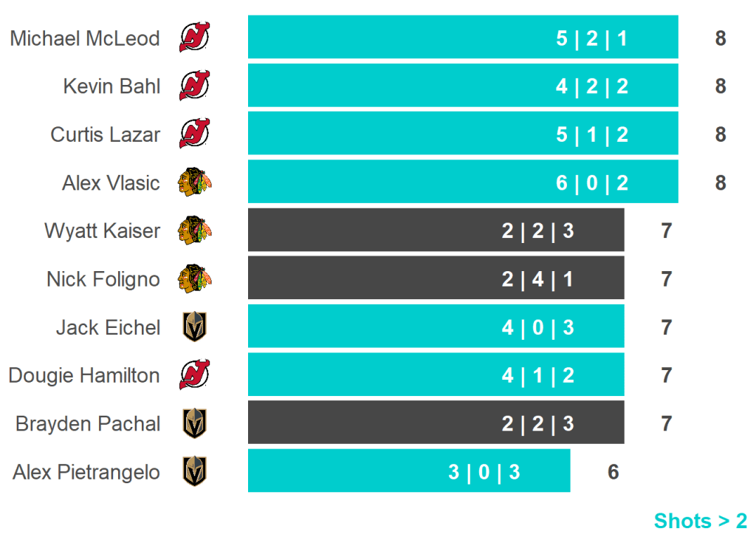Click Wyatt Kaiser's dark bar showing 2 | 2 | 3
Screen dimensions: 756x540
click(x=436, y=230)
